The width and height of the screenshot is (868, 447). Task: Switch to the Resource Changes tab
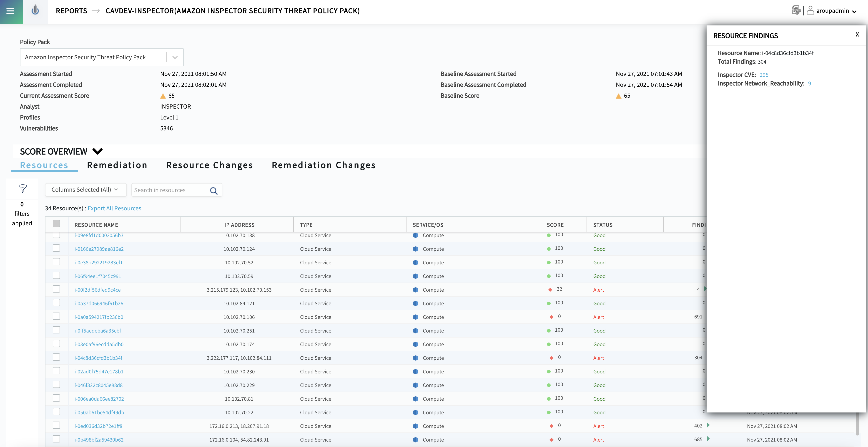[210, 165]
